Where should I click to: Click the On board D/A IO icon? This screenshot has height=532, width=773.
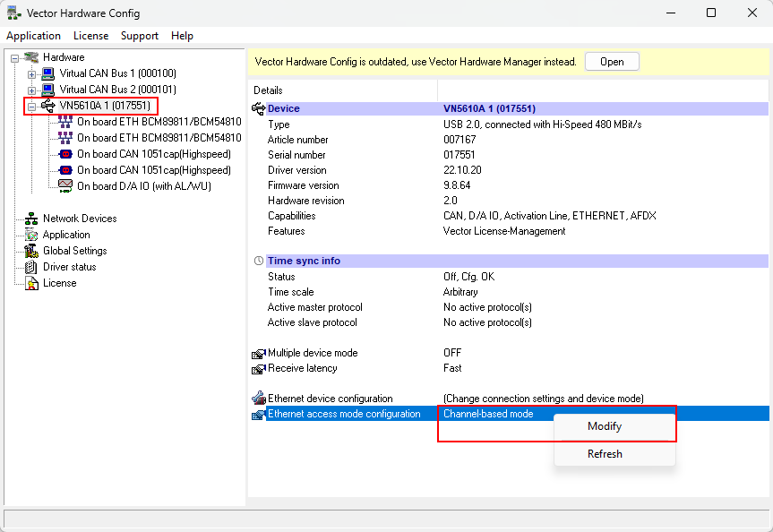coord(65,186)
